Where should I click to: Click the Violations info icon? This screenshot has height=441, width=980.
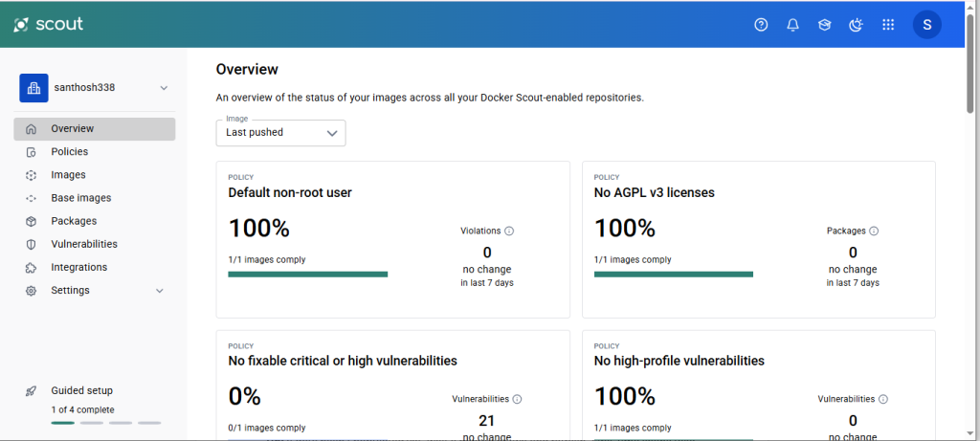(x=509, y=232)
